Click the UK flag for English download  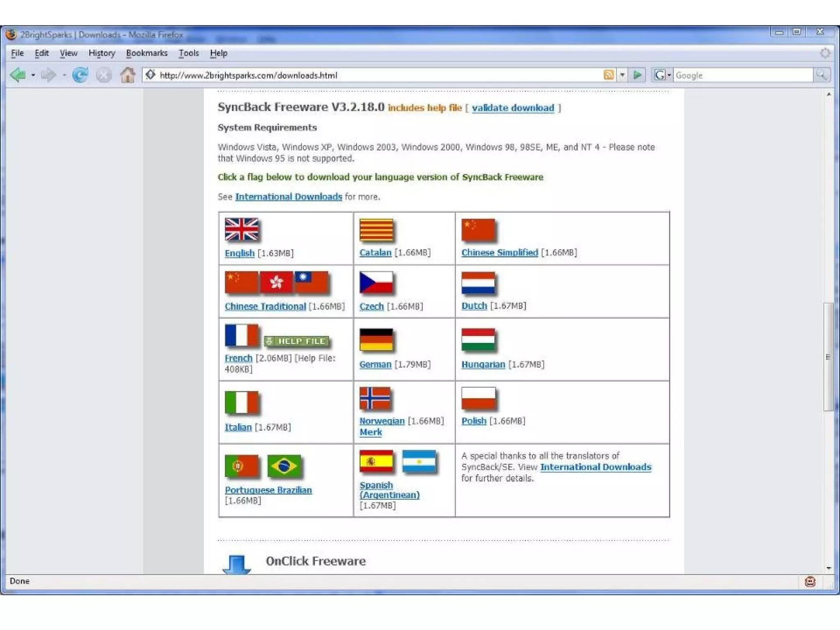242,229
